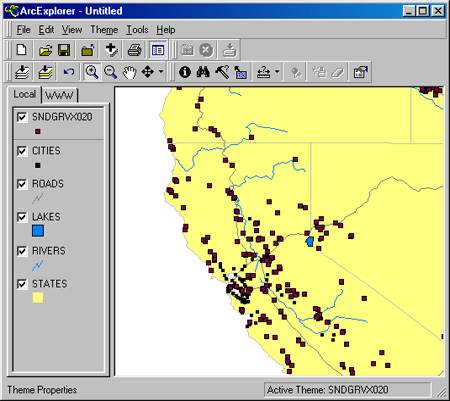Screen dimensions: 450x401
Task: Open project using the open folder icon
Action: pos(45,50)
